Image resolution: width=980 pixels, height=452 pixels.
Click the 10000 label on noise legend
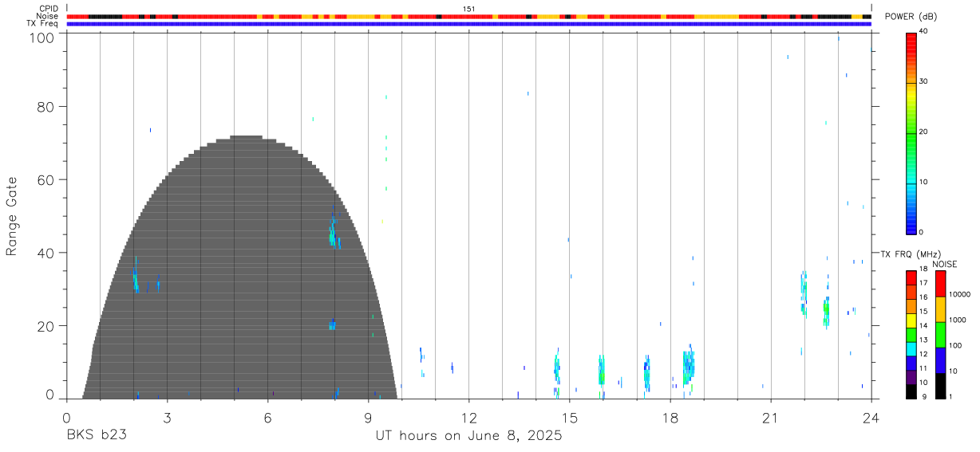coord(961,294)
